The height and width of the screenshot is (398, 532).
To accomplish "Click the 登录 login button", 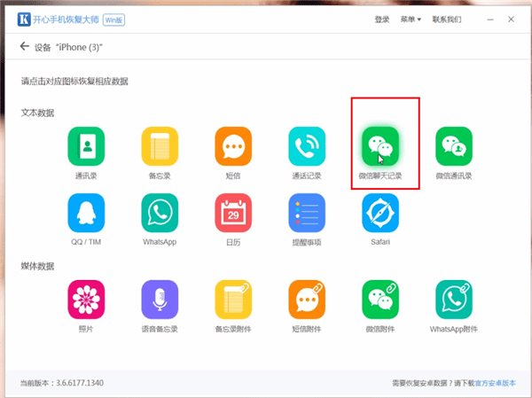I will tap(381, 19).
